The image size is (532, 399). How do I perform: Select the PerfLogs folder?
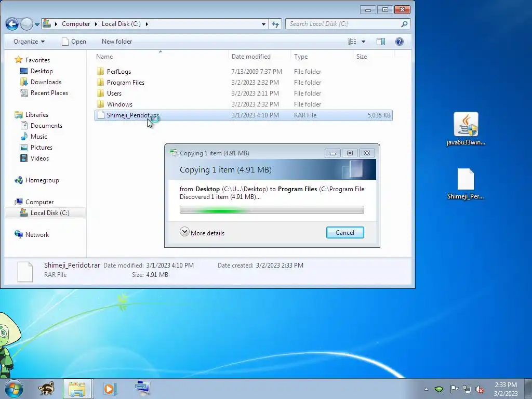(243, 72)
